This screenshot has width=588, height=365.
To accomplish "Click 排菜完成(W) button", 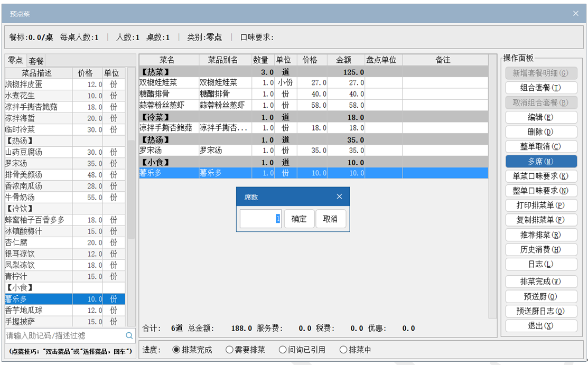I will coord(541,282).
